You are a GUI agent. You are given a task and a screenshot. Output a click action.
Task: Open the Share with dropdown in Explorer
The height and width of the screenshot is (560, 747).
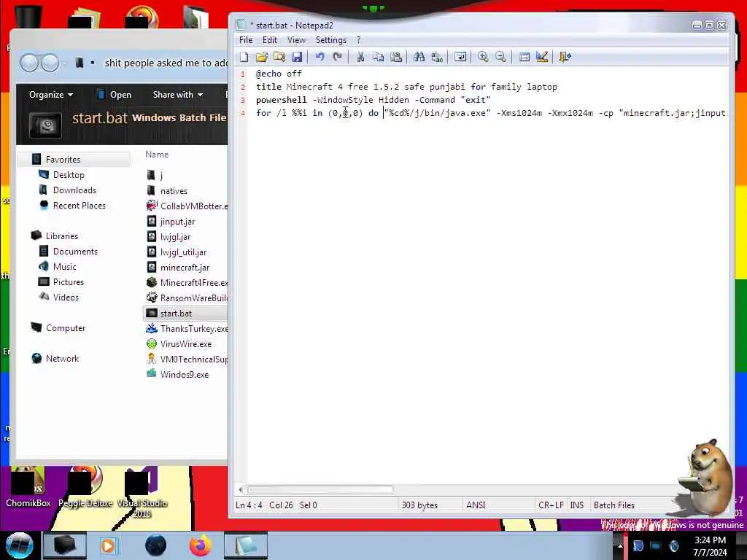[178, 95]
